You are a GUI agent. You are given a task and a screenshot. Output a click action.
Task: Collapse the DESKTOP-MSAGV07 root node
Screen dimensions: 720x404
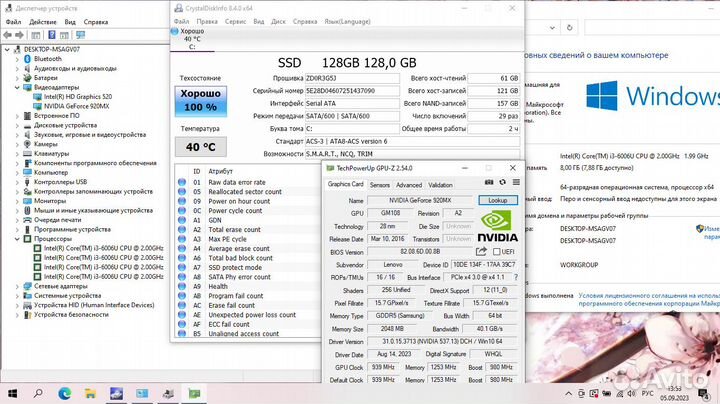pos(7,49)
